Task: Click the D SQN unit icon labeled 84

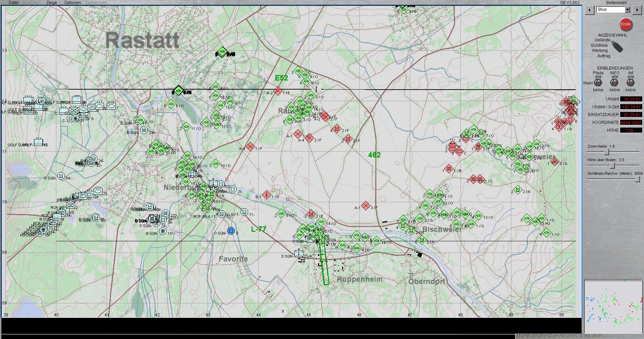Action: point(61,176)
